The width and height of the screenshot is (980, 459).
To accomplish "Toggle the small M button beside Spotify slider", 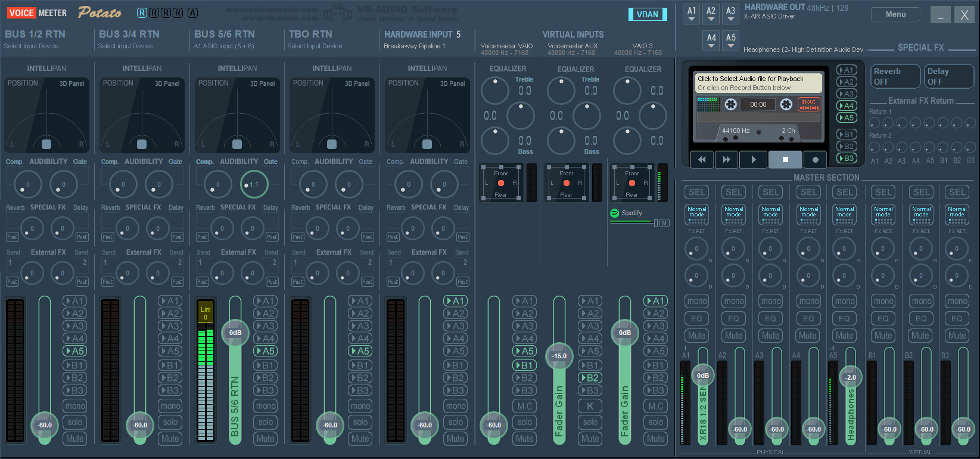I will (664, 223).
